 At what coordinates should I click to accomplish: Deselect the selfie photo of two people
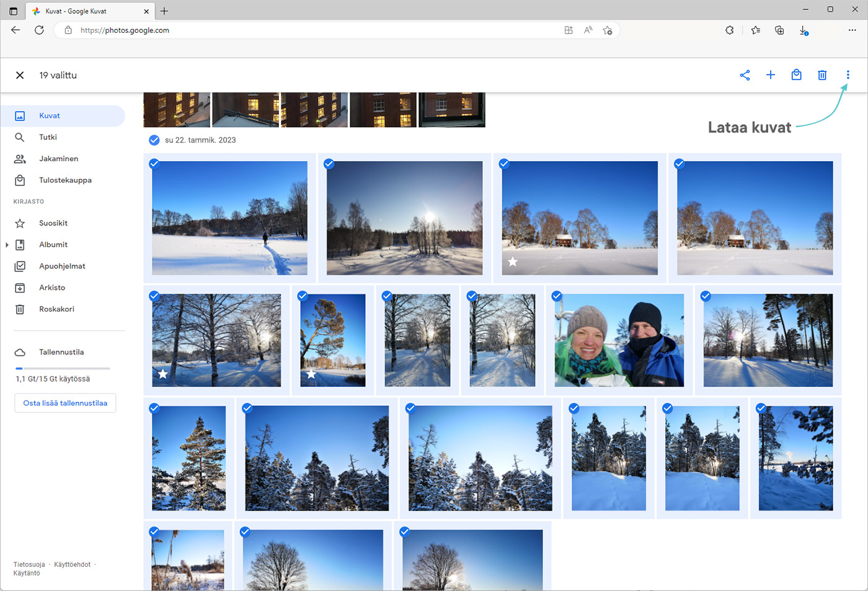click(x=557, y=296)
